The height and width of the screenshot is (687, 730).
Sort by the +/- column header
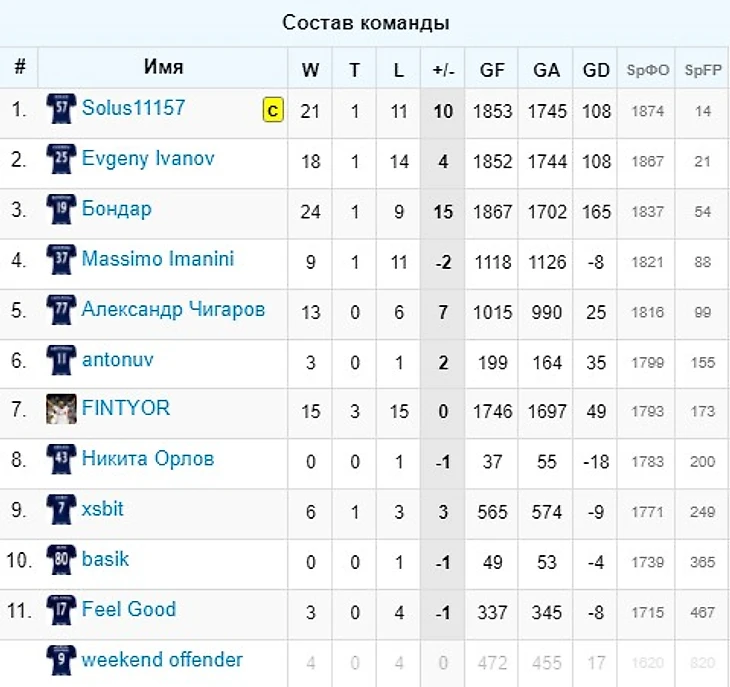coord(443,70)
